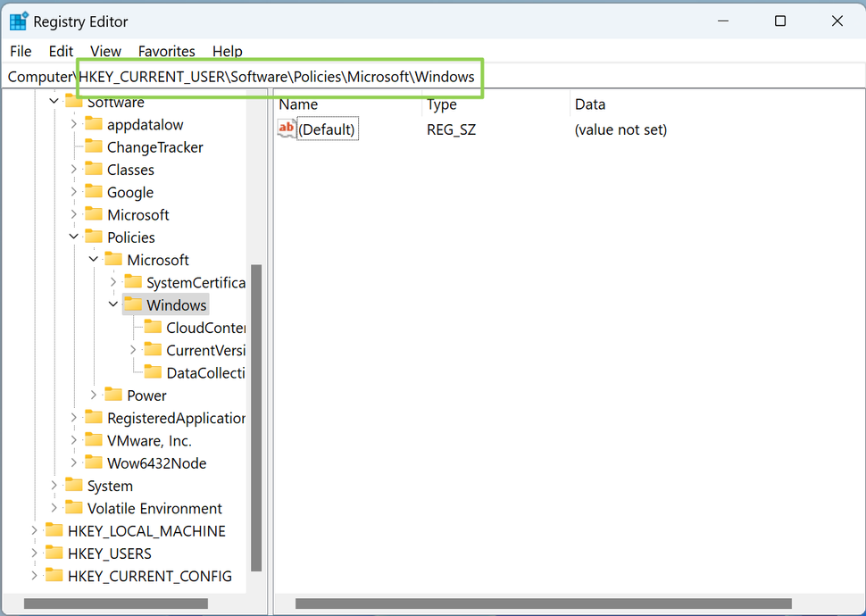Select the (Default) value entry

point(327,128)
